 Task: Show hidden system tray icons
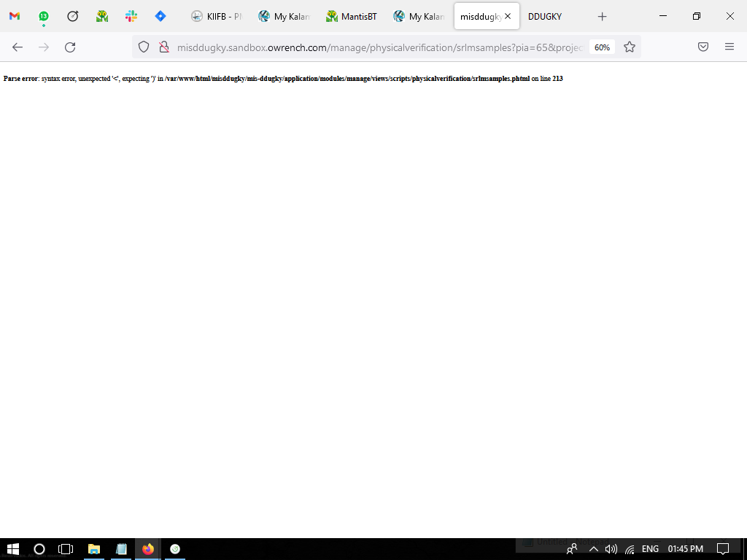(594, 549)
